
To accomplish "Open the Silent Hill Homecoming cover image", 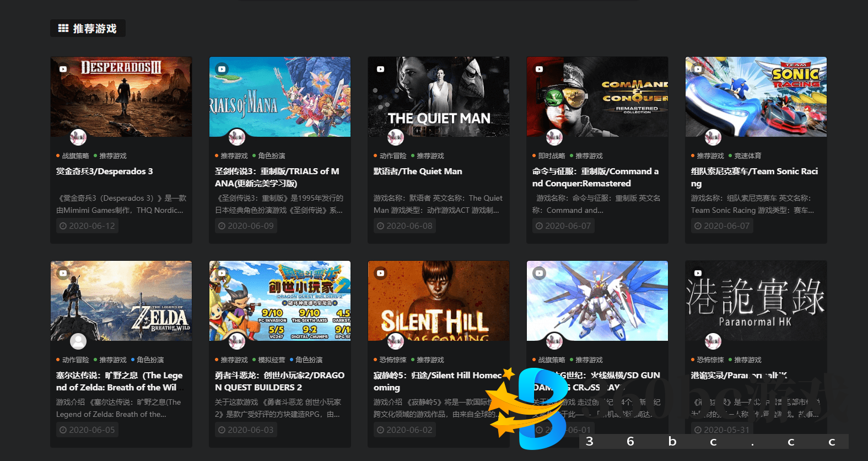I will tap(439, 301).
